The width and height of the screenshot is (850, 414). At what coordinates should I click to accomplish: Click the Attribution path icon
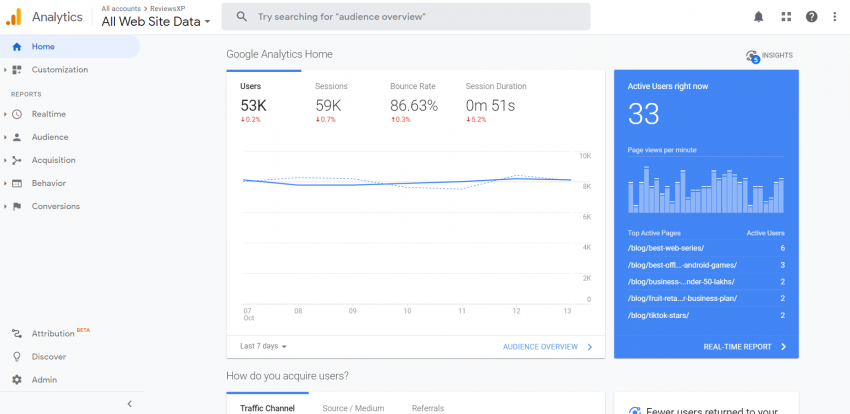click(17, 334)
